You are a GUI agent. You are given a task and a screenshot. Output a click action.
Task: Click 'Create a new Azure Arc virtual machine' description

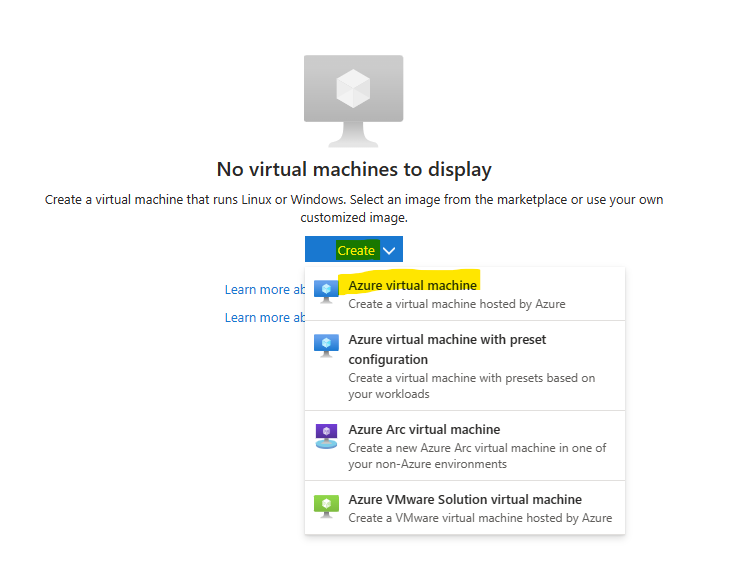477,456
